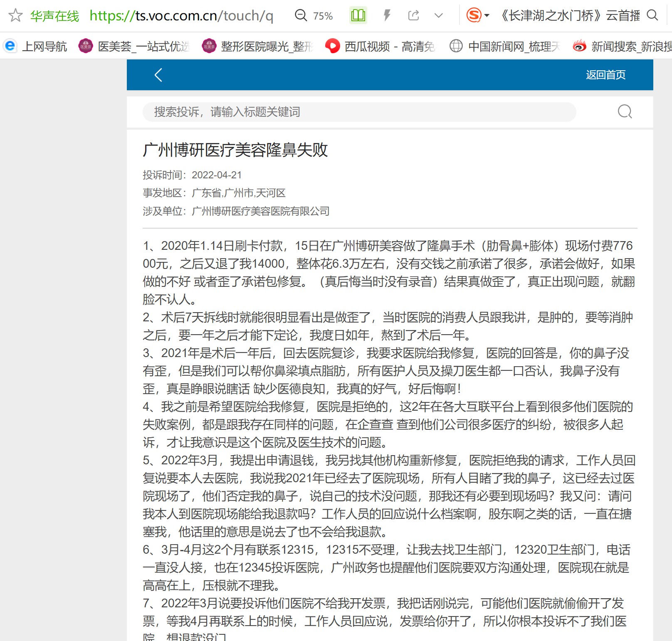The height and width of the screenshot is (641, 672).
Task: Click the lightning speed mode icon
Action: [387, 16]
